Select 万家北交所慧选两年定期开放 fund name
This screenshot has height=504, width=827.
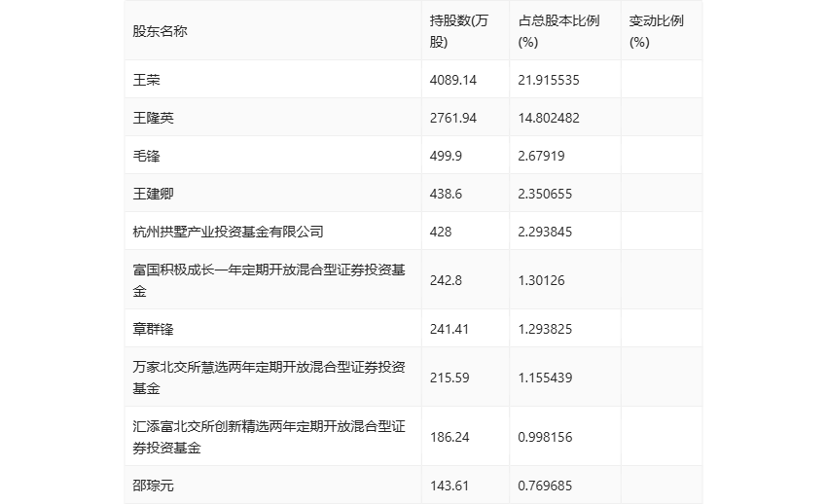[269, 378]
